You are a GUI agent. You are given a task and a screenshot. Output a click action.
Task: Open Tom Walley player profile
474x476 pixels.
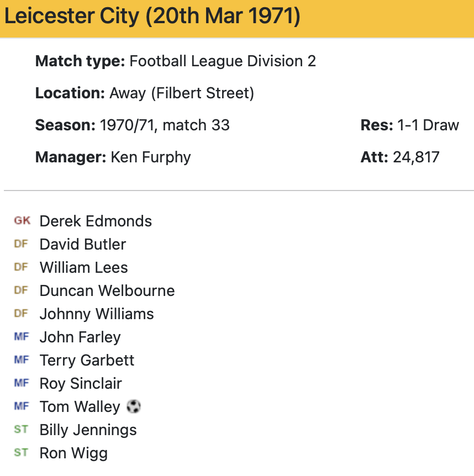[80, 407]
